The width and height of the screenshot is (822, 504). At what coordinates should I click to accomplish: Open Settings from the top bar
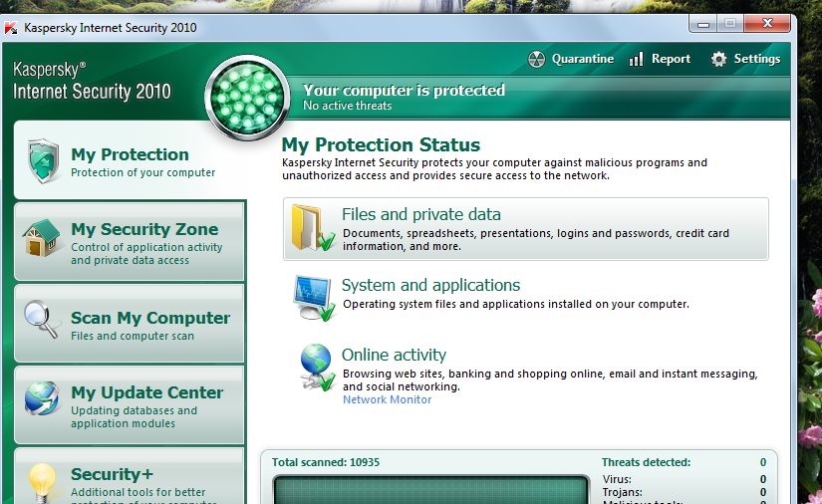(745, 59)
